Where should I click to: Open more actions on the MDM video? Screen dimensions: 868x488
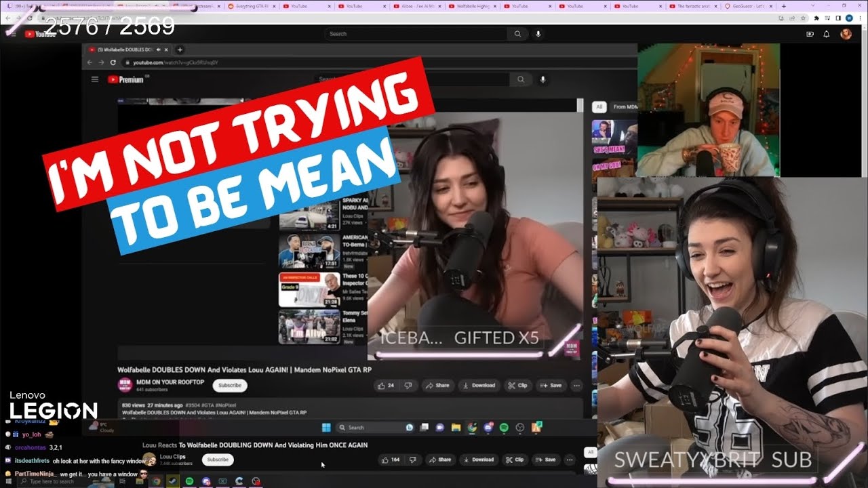click(576, 385)
